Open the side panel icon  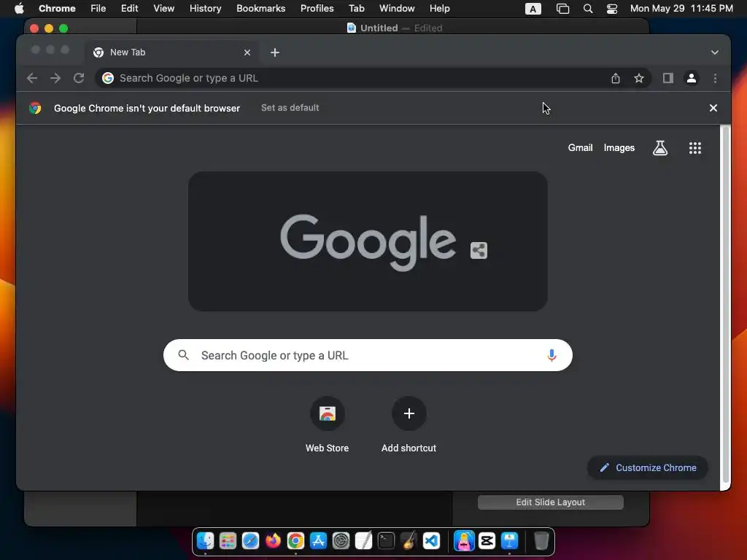coord(668,78)
